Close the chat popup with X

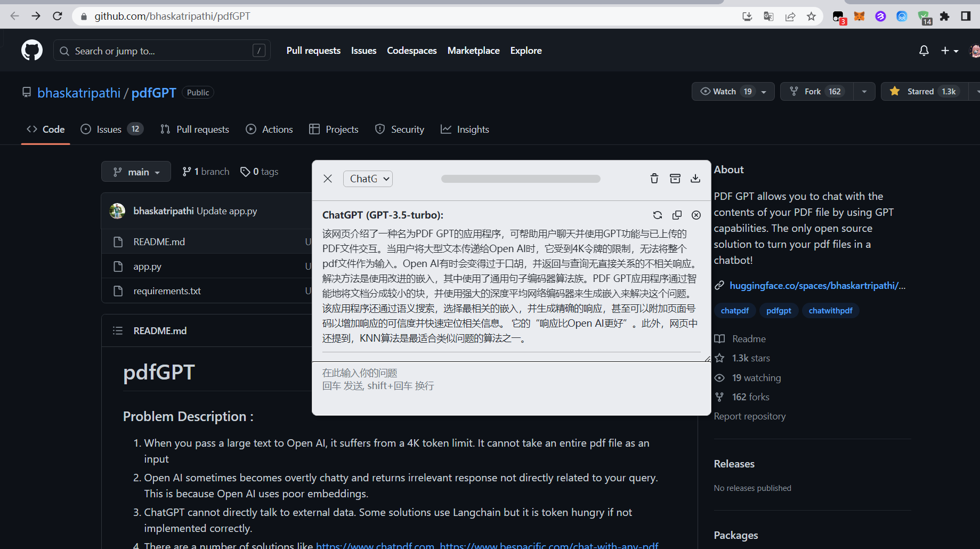click(328, 179)
